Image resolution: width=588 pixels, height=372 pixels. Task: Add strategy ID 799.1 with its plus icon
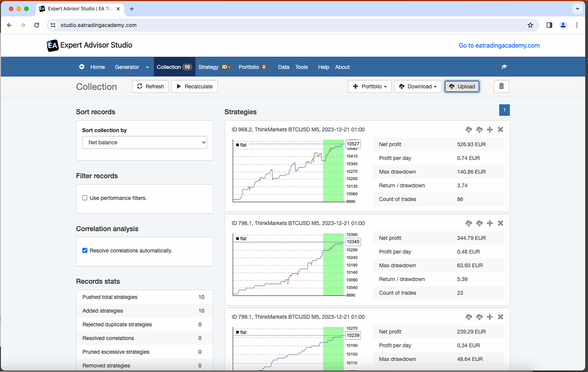[490, 317]
